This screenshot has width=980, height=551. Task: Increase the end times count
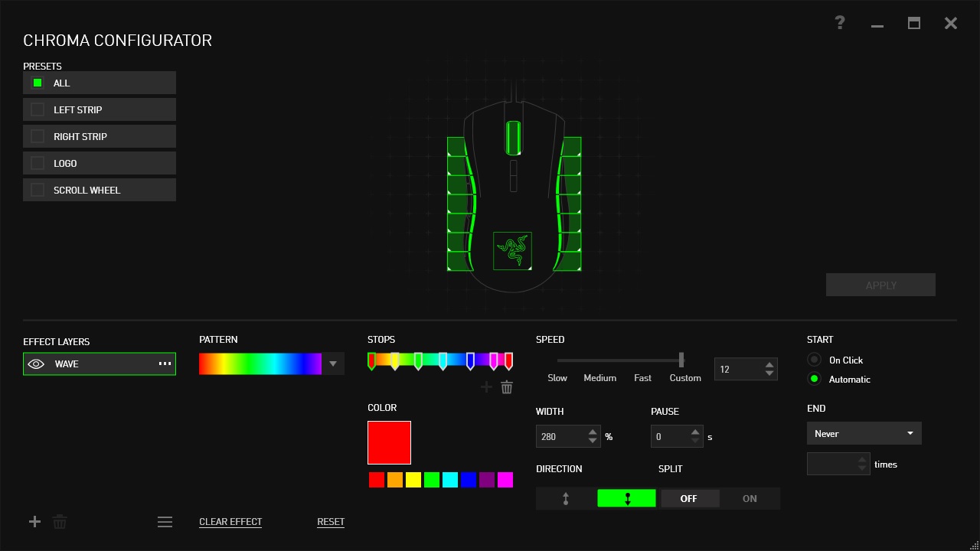(x=862, y=460)
